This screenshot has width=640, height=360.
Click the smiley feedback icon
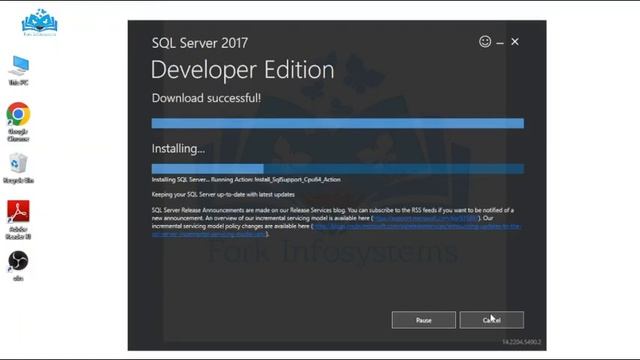point(485,42)
